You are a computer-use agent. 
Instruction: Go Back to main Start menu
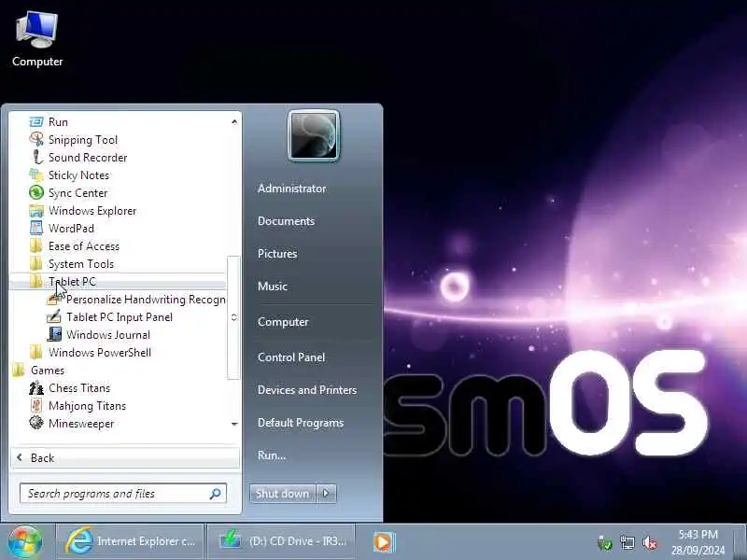click(125, 458)
